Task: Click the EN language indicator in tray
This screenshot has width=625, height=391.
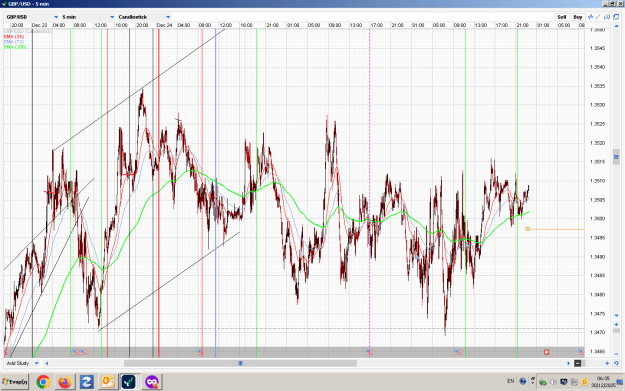Action: coord(511,381)
